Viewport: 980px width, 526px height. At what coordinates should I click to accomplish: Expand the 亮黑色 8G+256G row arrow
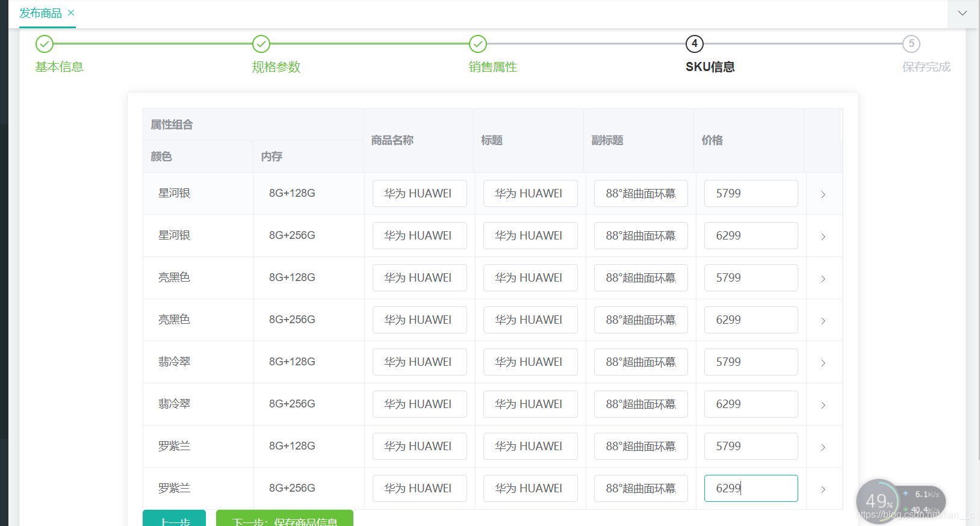point(823,321)
